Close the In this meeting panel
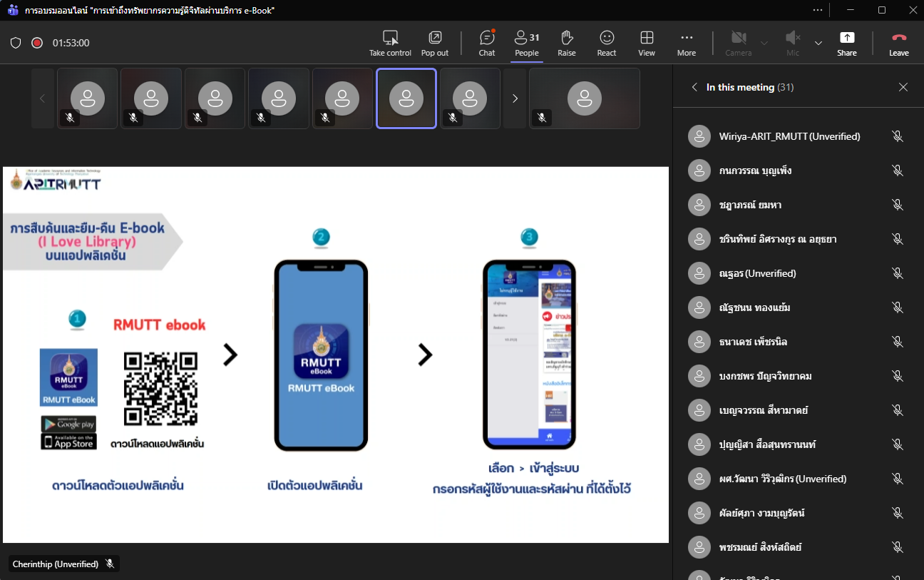This screenshot has width=924, height=580. (903, 87)
